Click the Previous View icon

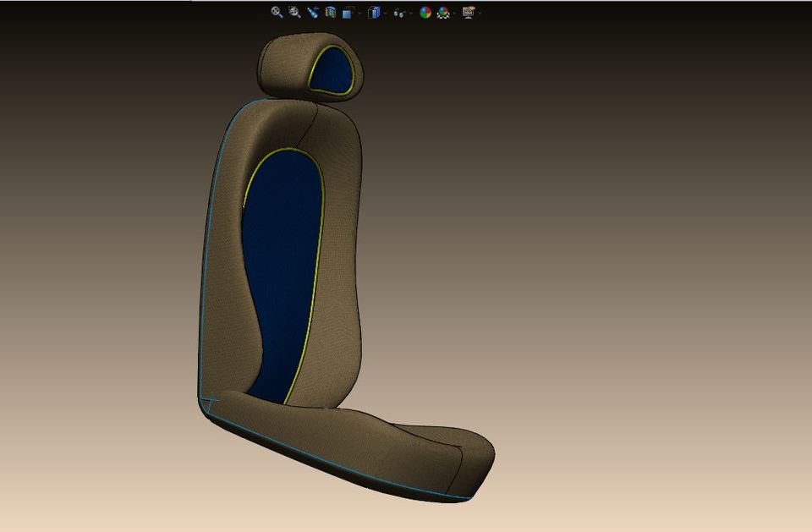312,13
